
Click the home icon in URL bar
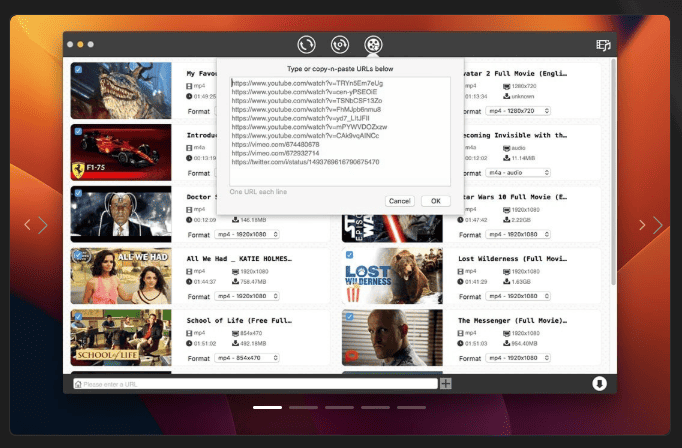coord(78,384)
